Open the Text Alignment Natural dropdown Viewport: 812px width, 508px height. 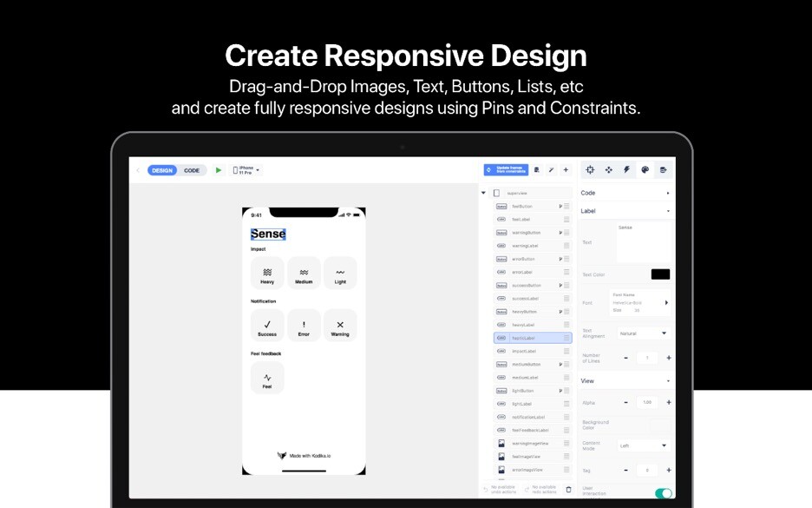click(644, 333)
